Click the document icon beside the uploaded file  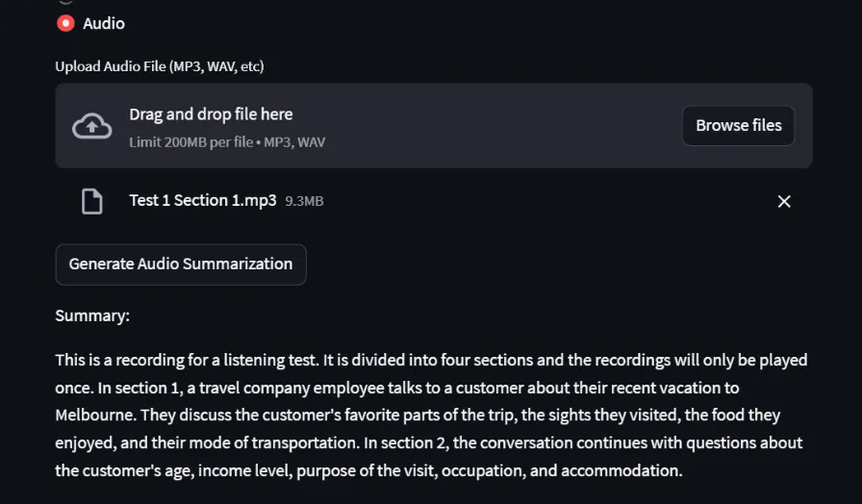(91, 201)
